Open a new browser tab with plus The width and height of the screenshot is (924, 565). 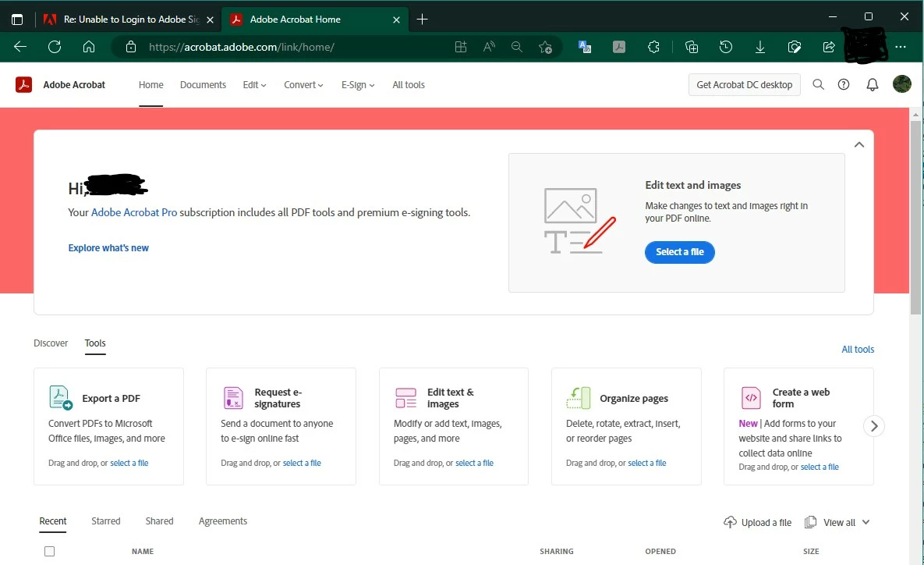click(422, 20)
